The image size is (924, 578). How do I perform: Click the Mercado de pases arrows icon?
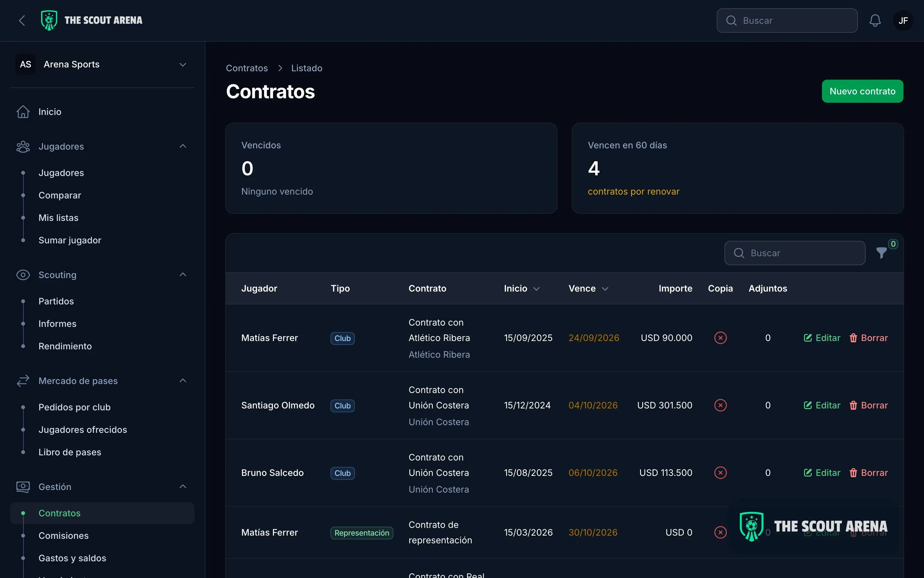pyautogui.click(x=23, y=381)
